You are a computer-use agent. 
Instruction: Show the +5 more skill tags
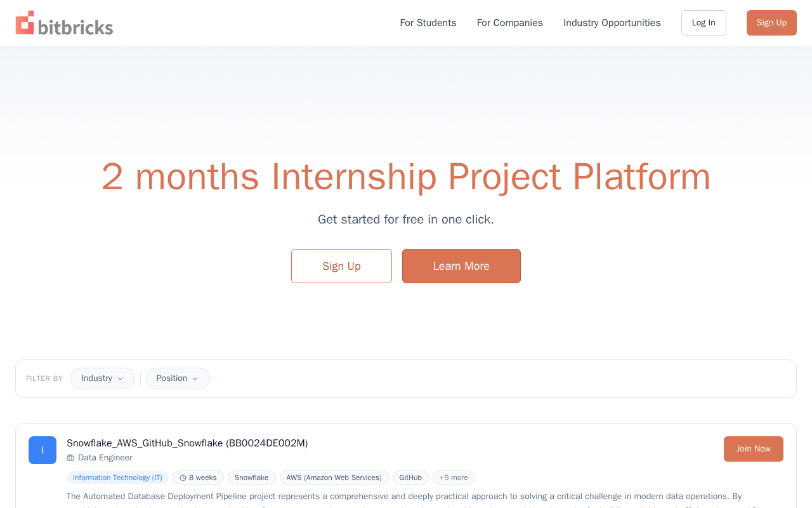[454, 478]
